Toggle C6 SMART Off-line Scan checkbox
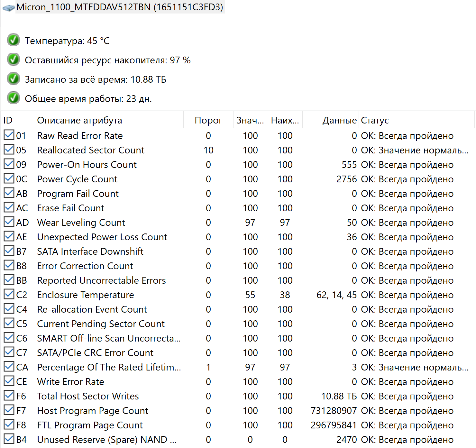The width and height of the screenshot is (476, 448). coord(9,338)
